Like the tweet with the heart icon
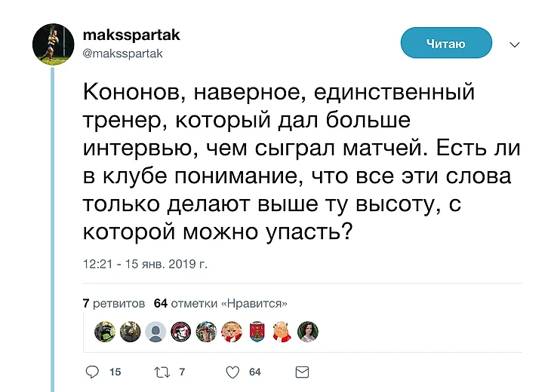Image resolution: width=551 pixels, height=392 pixels. click(x=232, y=372)
